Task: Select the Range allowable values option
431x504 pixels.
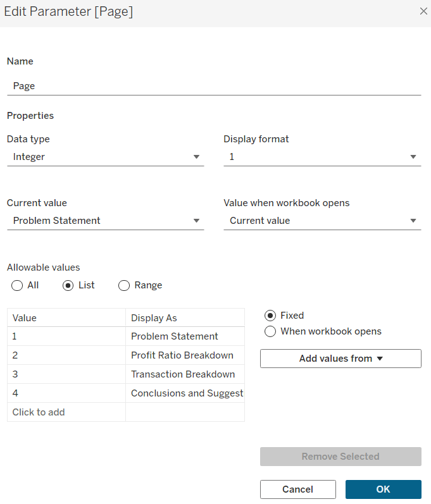Action: (124, 285)
